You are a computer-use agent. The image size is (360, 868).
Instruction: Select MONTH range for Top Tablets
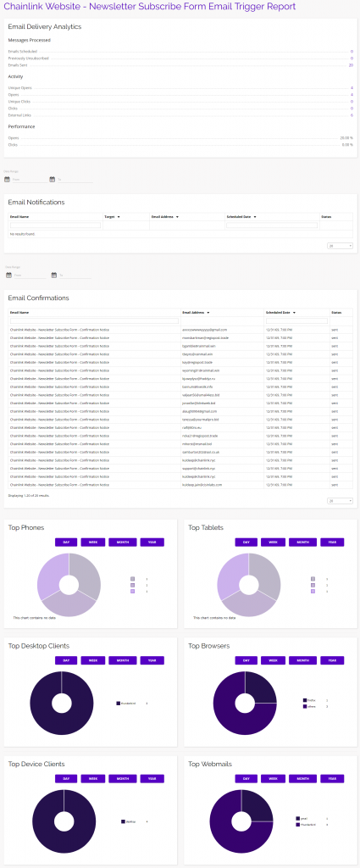point(302,542)
